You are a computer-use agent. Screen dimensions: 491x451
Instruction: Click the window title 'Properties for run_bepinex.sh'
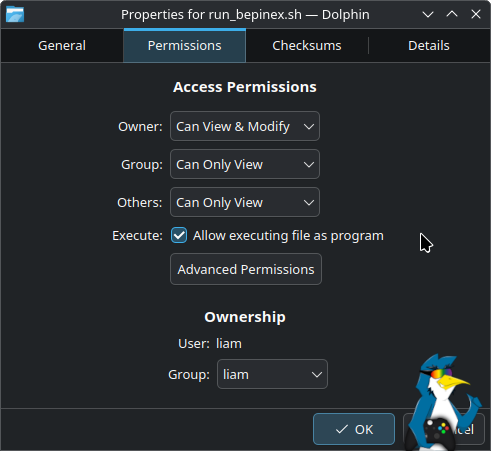click(211, 15)
